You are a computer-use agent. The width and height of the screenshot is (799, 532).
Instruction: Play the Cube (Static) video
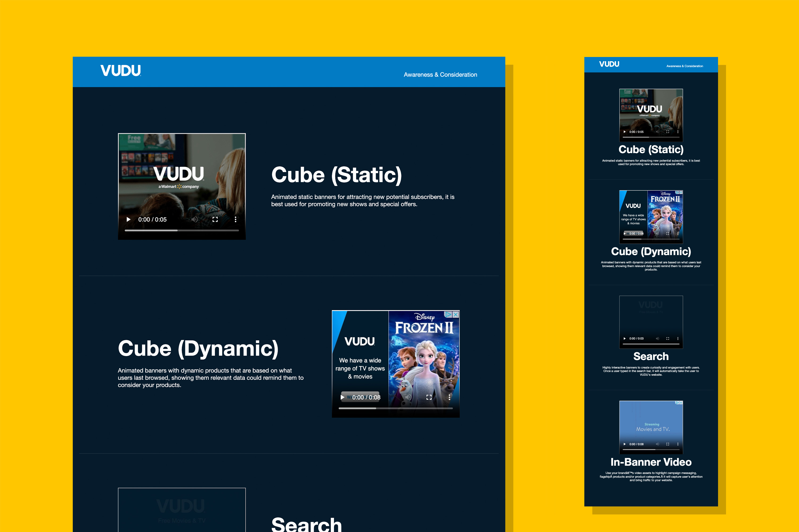click(128, 219)
